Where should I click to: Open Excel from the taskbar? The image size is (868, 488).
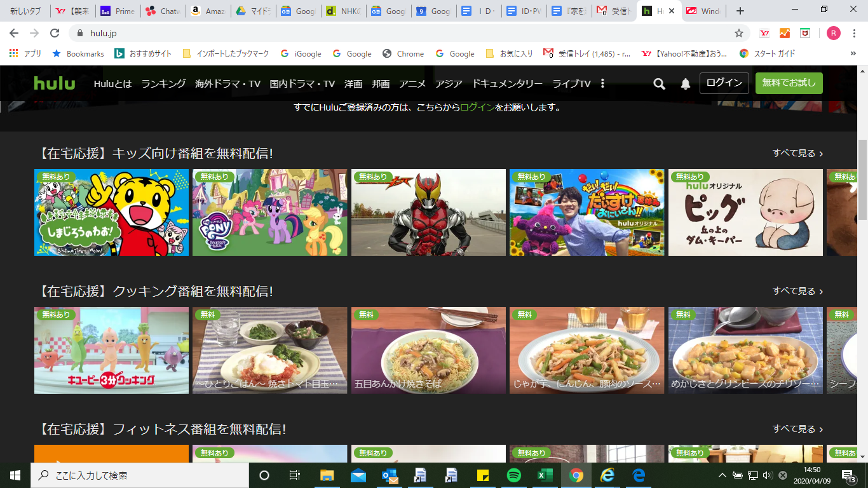click(x=545, y=475)
